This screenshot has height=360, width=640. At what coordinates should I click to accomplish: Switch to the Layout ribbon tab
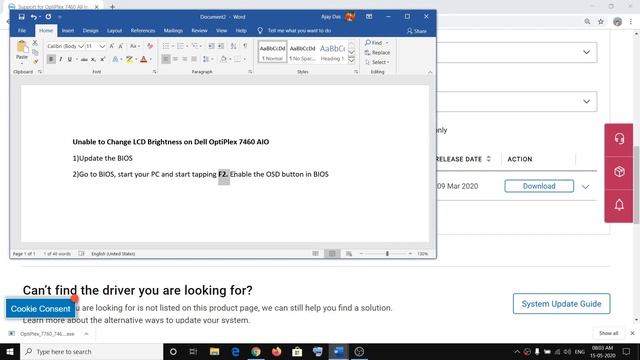pyautogui.click(x=114, y=31)
